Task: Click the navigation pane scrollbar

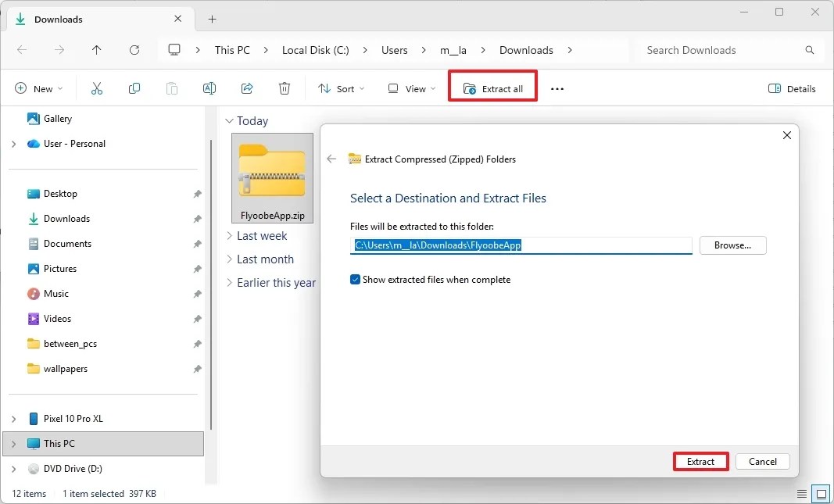Action: (x=212, y=284)
